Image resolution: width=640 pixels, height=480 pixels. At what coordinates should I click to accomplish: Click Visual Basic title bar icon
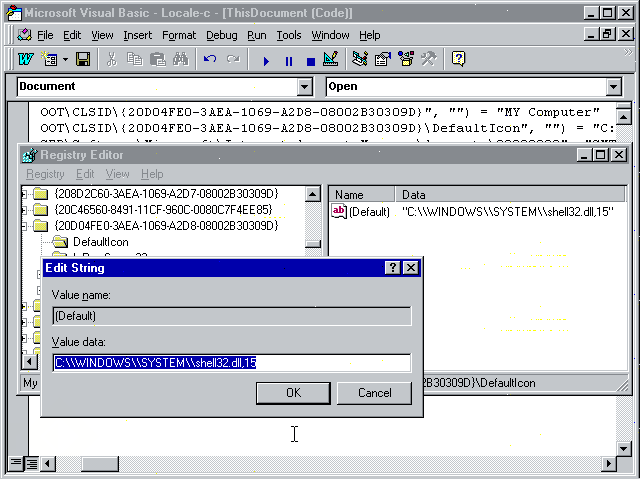14,13
